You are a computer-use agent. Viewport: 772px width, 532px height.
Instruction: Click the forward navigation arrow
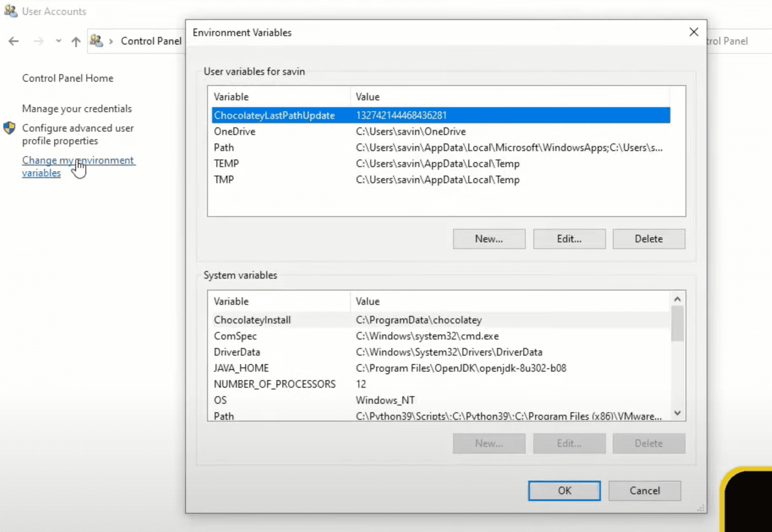(x=38, y=41)
